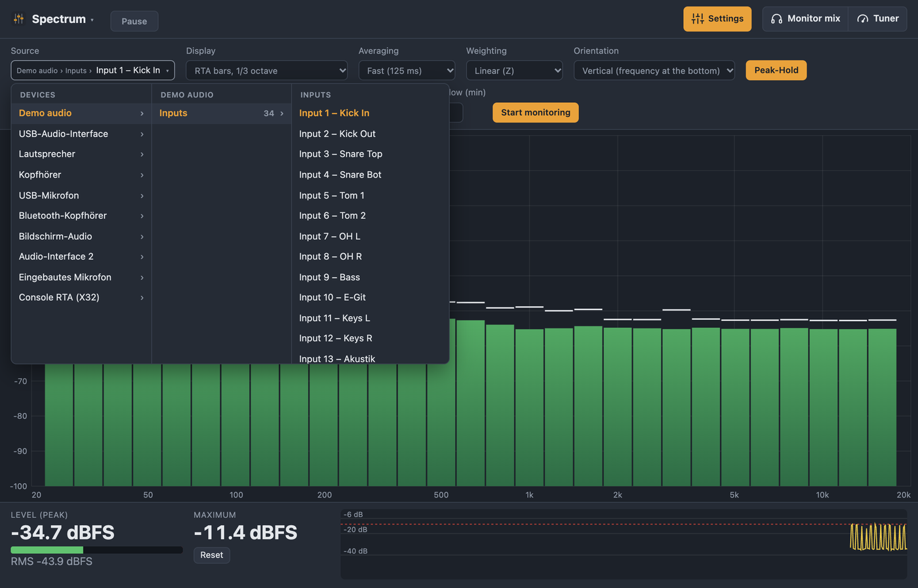The image size is (918, 588).
Task: Click the gauge icon next to Tuner
Action: point(863,19)
